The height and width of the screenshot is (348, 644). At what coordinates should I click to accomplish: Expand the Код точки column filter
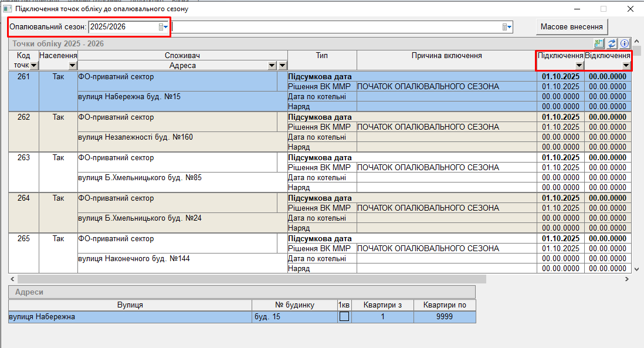click(x=33, y=66)
